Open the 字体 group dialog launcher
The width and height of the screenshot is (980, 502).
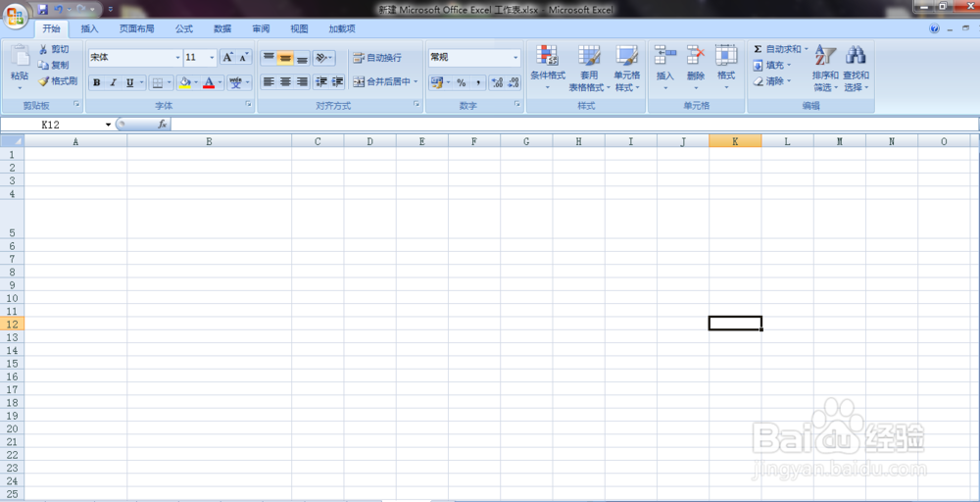pos(248,104)
